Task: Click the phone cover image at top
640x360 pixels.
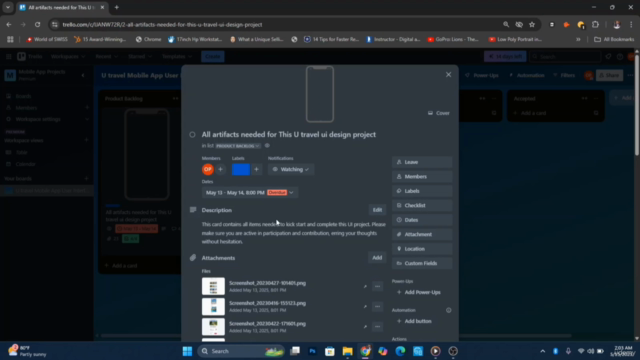Action: (320, 94)
